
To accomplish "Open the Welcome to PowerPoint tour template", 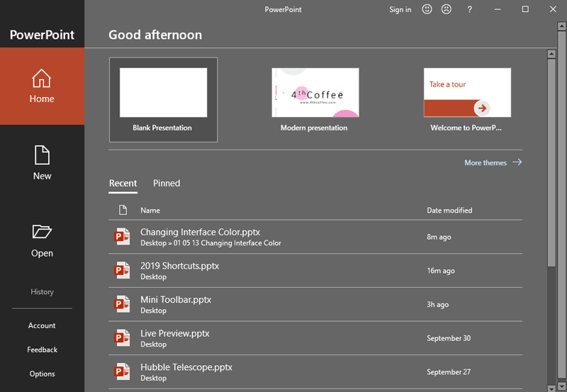I will (467, 100).
